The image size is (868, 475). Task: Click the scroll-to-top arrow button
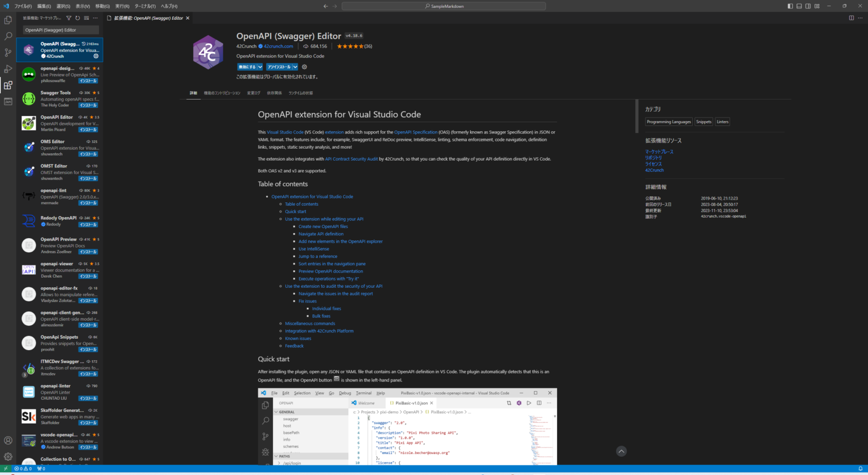tap(621, 451)
